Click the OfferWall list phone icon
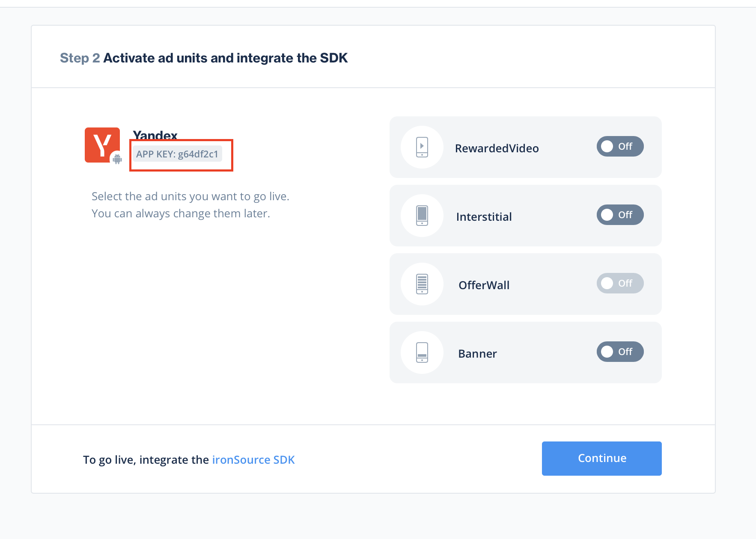The height and width of the screenshot is (539, 756). click(422, 284)
